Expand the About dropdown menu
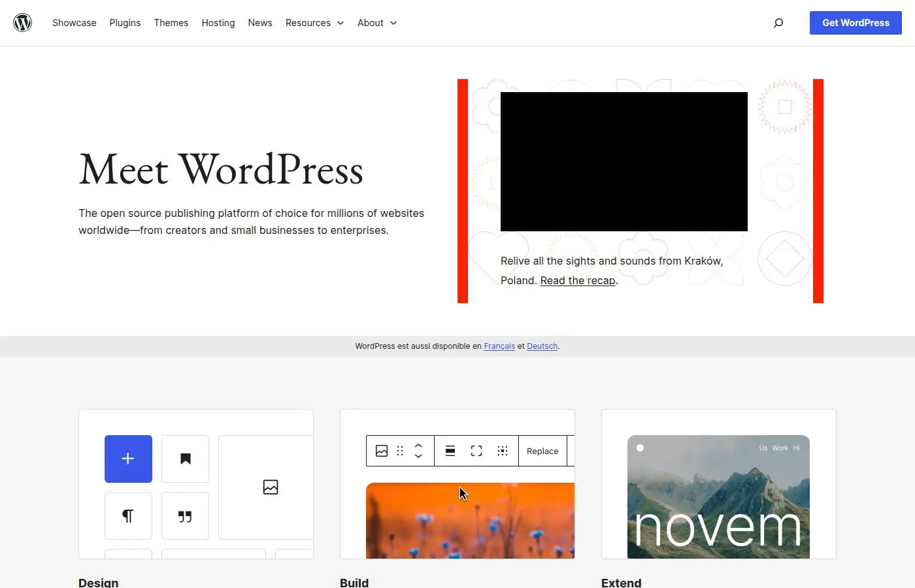The image size is (915, 588). [377, 23]
